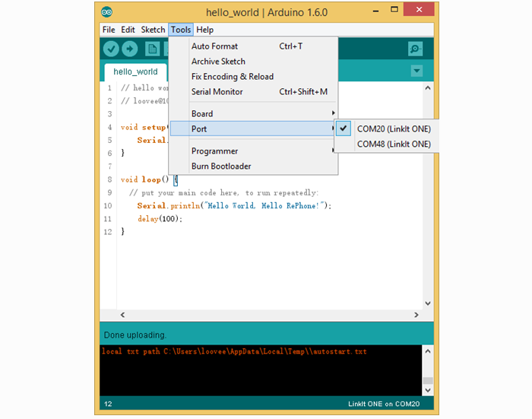Open the Edit menu
The height and width of the screenshot is (419, 532).
128,30
